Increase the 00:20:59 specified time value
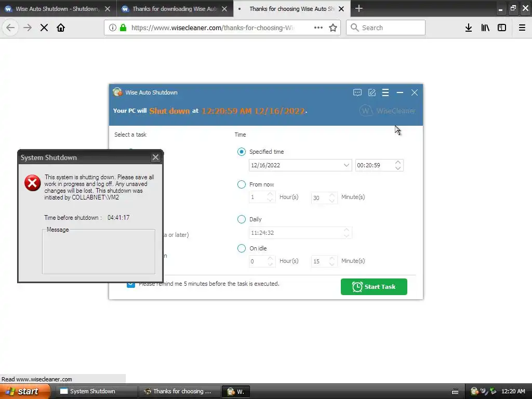The image size is (532, 399). click(398, 163)
